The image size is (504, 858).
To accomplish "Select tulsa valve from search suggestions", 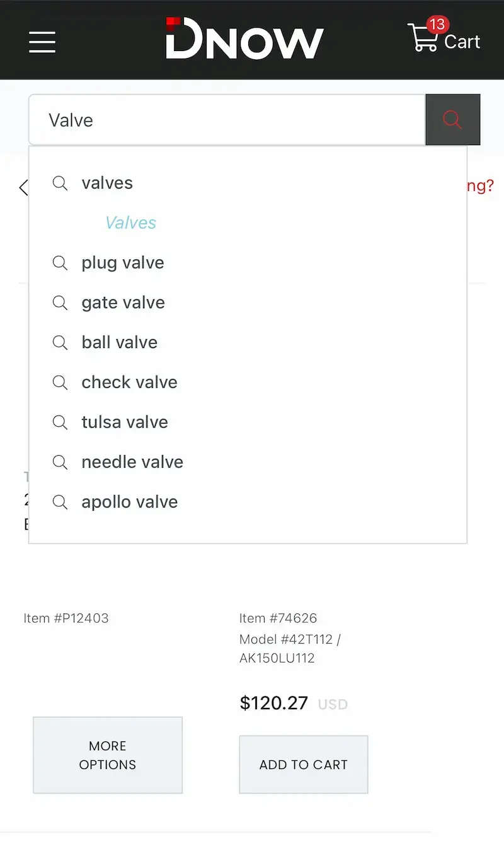I will [x=124, y=422].
